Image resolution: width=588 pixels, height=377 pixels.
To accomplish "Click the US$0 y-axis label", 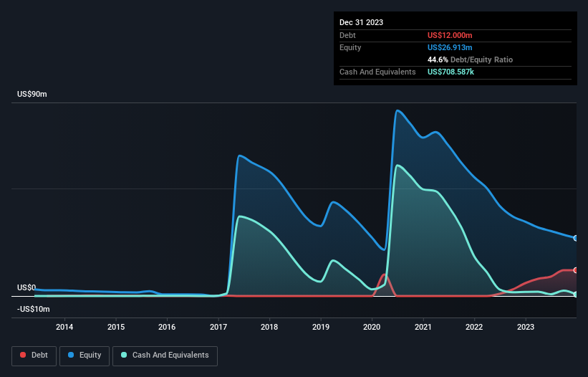I will pos(26,287).
